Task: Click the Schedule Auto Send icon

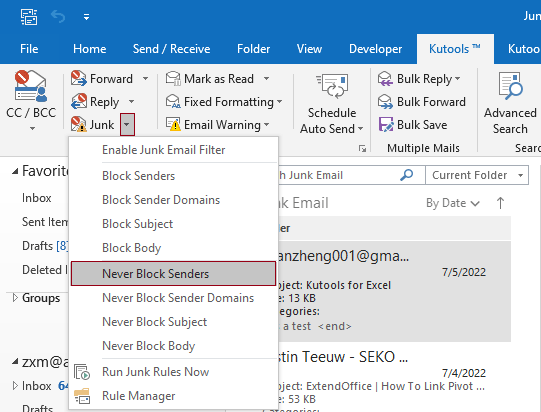Action: (332, 86)
